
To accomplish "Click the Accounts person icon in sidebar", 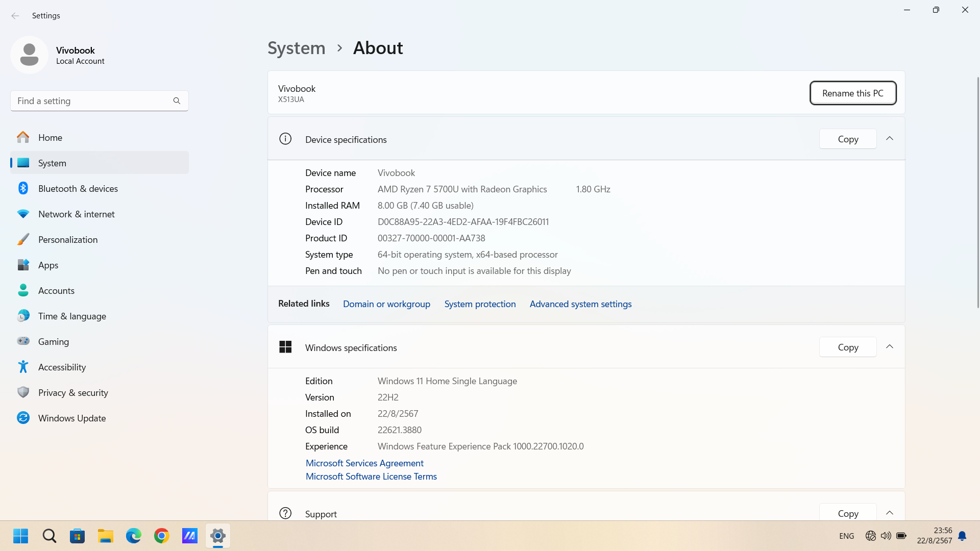I will click(x=23, y=290).
